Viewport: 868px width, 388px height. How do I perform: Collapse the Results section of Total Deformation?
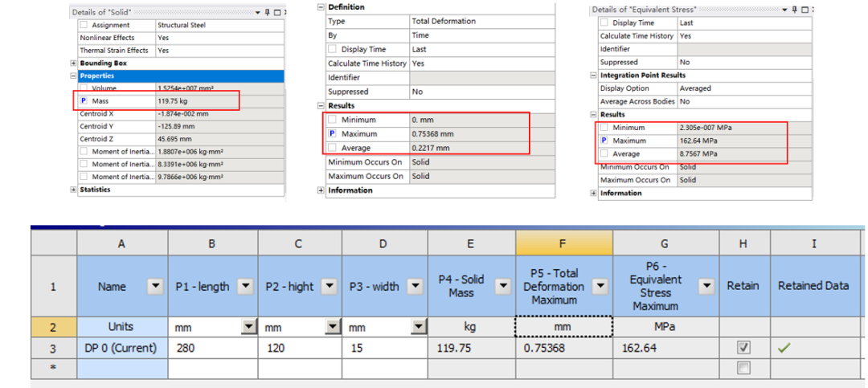click(x=320, y=106)
